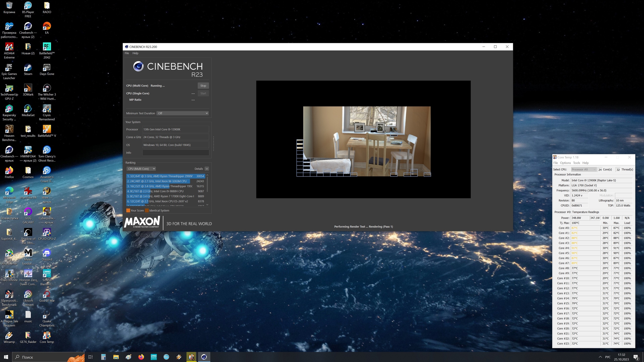The height and width of the screenshot is (362, 644).
Task: Open the Minimum Test Duration dropdown
Action: point(183,113)
